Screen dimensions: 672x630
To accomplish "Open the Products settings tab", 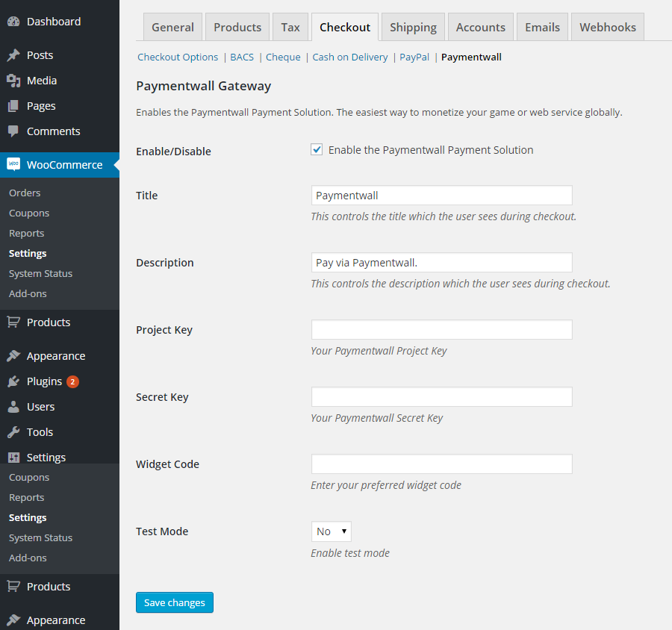I will tap(237, 28).
